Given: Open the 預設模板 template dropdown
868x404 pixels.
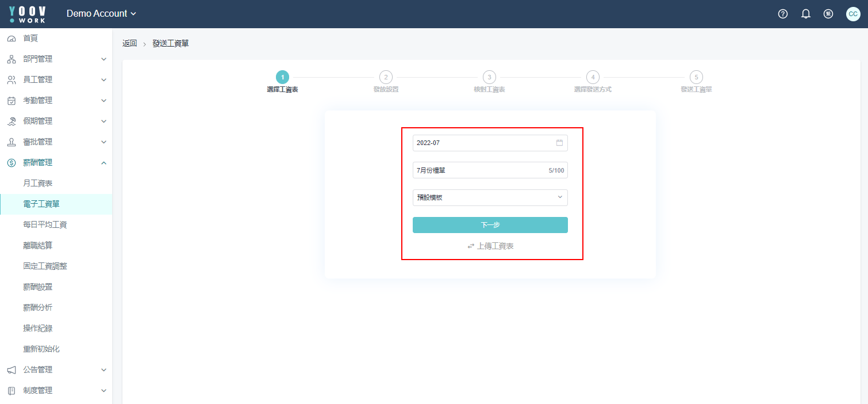Looking at the screenshot, I should [x=490, y=197].
